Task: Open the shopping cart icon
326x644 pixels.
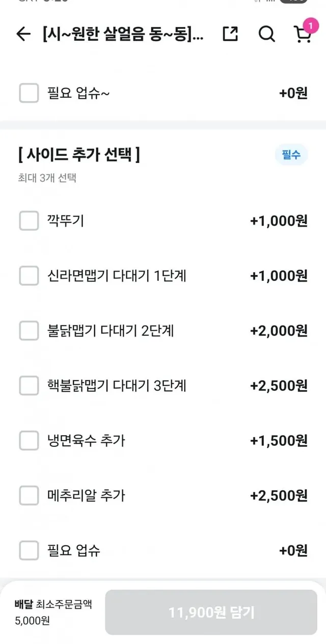Action: point(303,35)
